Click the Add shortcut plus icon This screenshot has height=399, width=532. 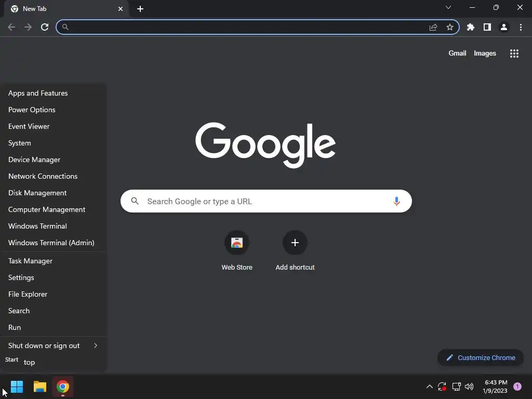[x=295, y=243]
